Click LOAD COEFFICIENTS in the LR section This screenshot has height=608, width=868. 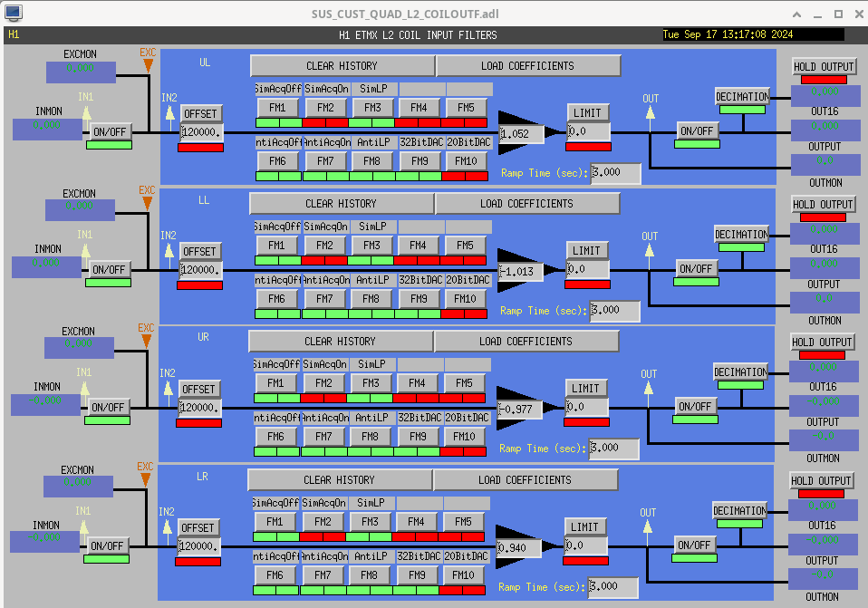click(x=525, y=480)
